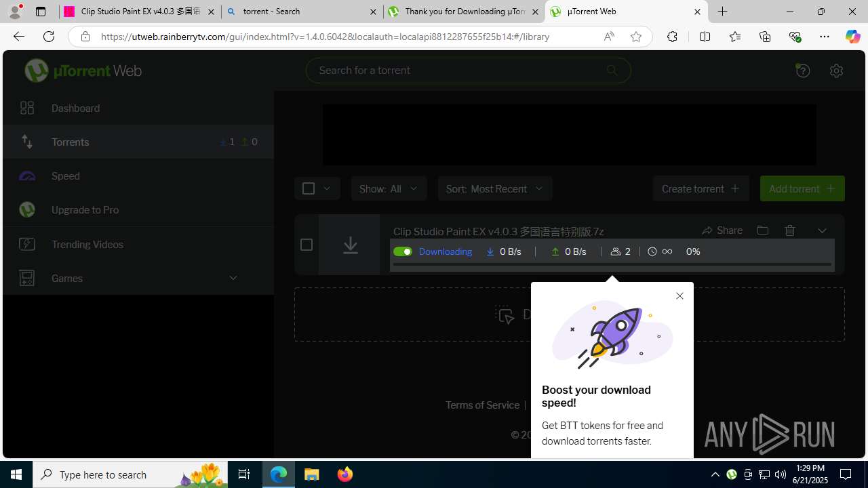Viewport: 868px width, 488px height.
Task: Share the Clip Studio Paint torrent
Action: tap(722, 230)
